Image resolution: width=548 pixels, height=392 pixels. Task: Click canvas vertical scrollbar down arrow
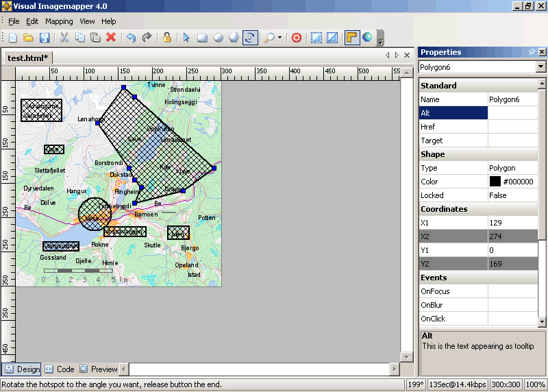pyautogui.click(x=406, y=357)
